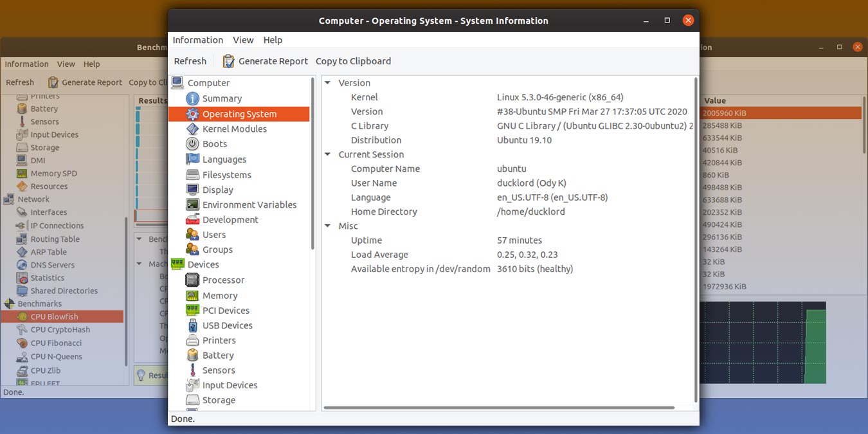Click Copy to Clipboard
The width and height of the screenshot is (868, 434).
[x=353, y=61]
